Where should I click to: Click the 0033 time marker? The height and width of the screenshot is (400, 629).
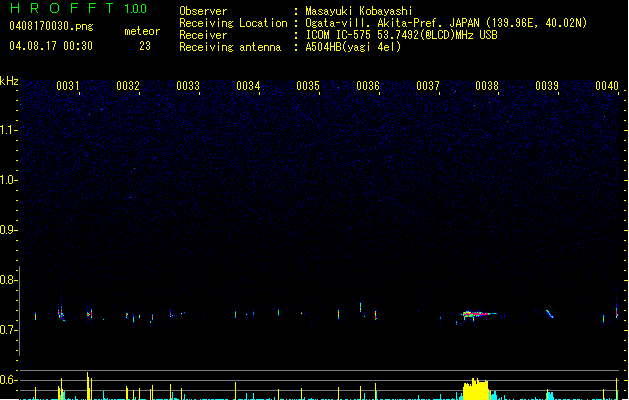point(188,86)
